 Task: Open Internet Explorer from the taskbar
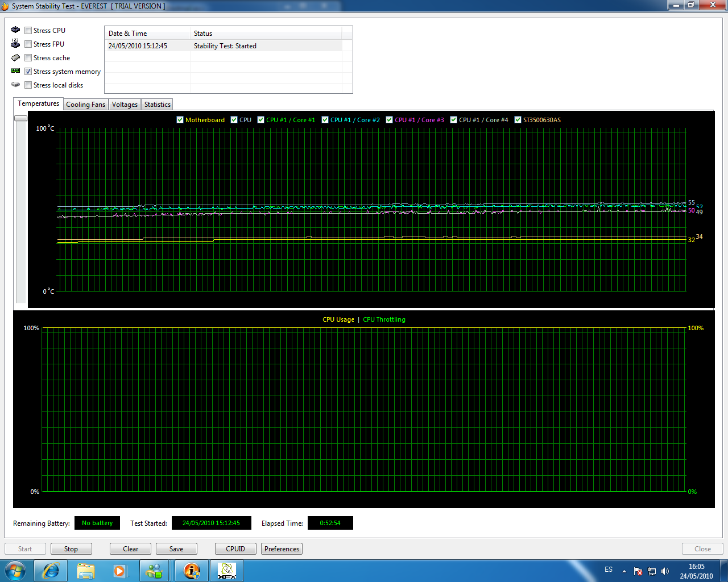[x=51, y=571]
